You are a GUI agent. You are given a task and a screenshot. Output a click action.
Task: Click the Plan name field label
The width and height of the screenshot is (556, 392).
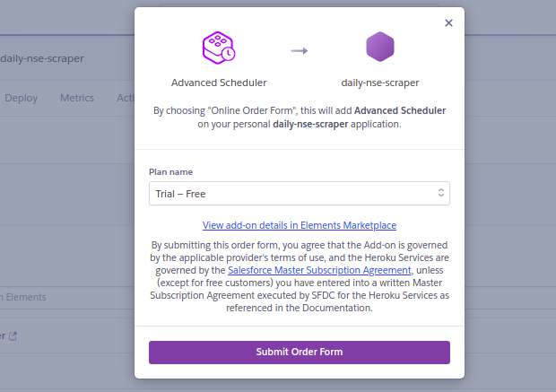coord(170,172)
